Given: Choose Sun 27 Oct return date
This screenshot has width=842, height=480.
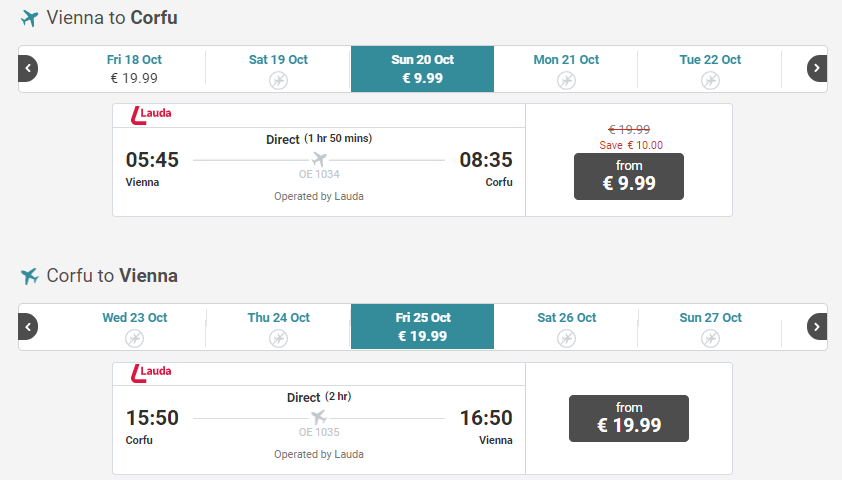Looking at the screenshot, I should [710, 327].
